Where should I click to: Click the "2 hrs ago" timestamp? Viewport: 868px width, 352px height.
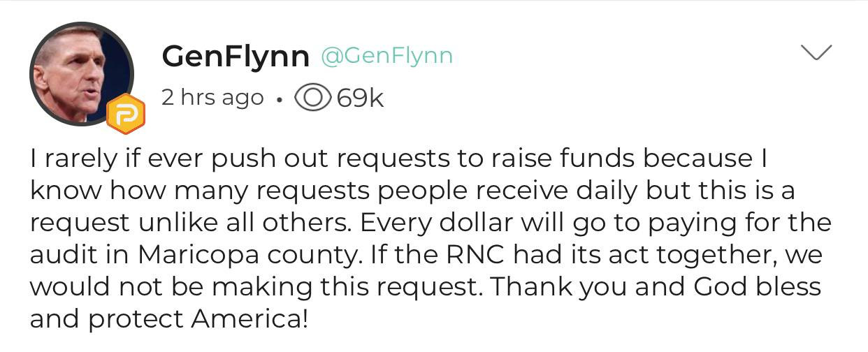point(212,98)
